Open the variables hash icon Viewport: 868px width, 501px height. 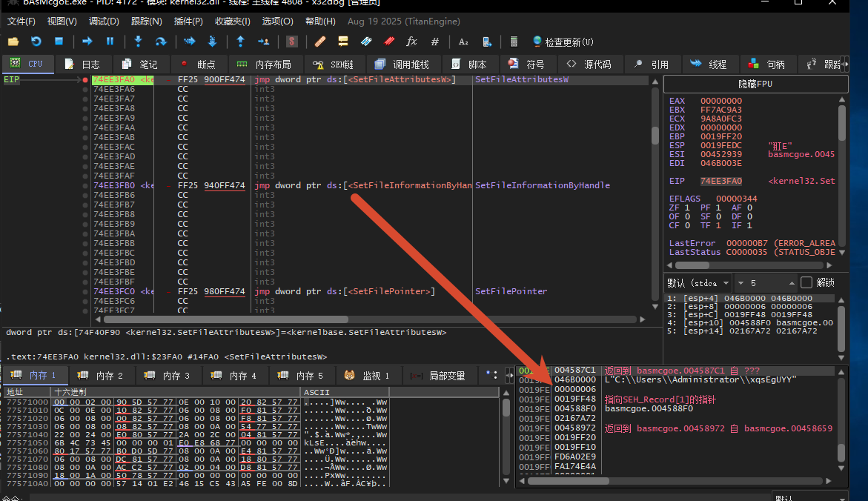point(435,42)
